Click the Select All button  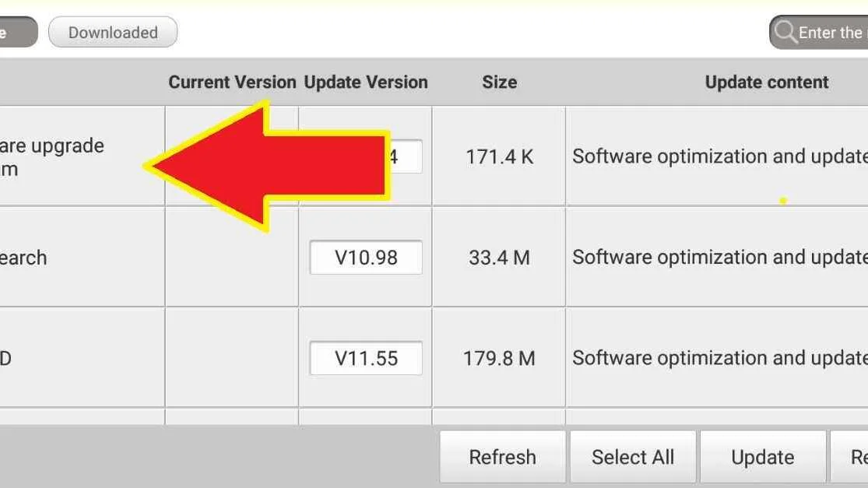click(633, 457)
